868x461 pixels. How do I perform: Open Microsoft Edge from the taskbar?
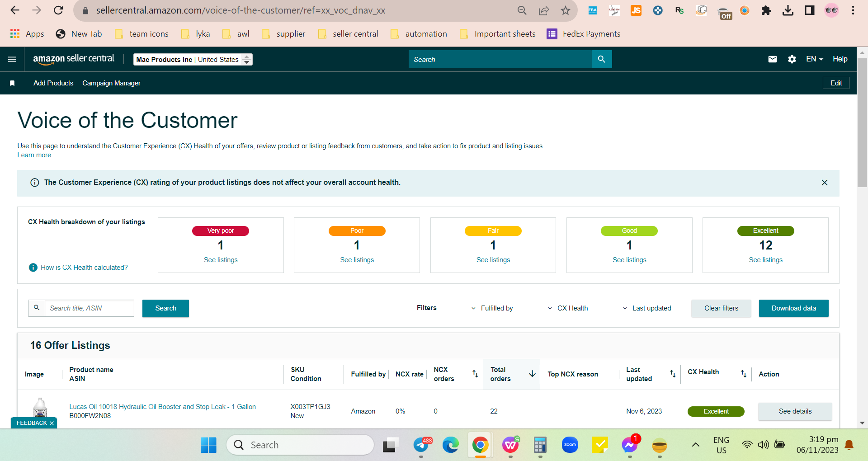point(451,445)
